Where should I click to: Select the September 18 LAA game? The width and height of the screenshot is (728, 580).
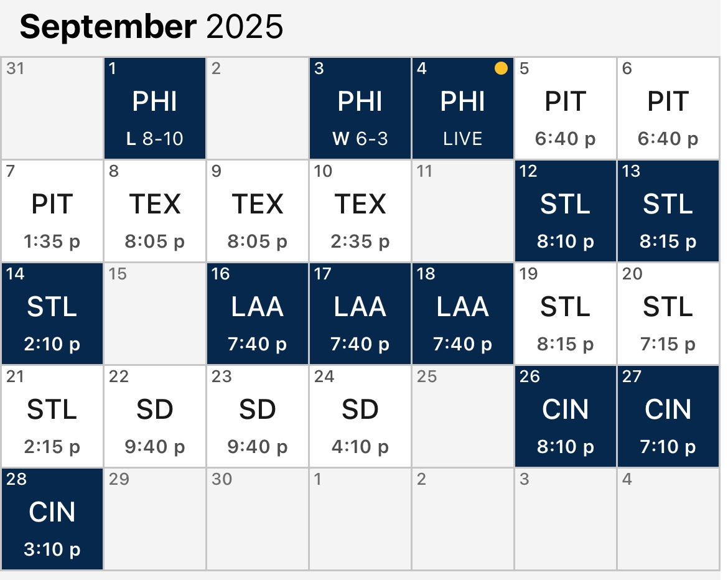click(463, 314)
